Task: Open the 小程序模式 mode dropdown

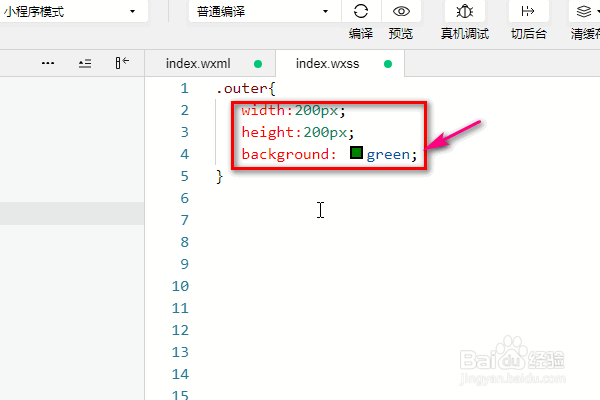Action: coord(73,11)
